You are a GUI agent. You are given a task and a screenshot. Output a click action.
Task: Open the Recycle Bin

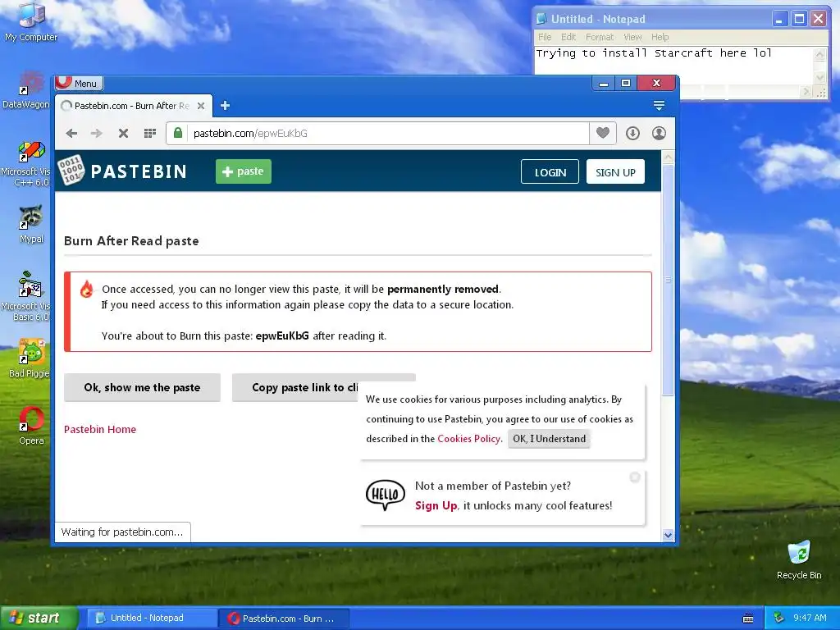[799, 560]
